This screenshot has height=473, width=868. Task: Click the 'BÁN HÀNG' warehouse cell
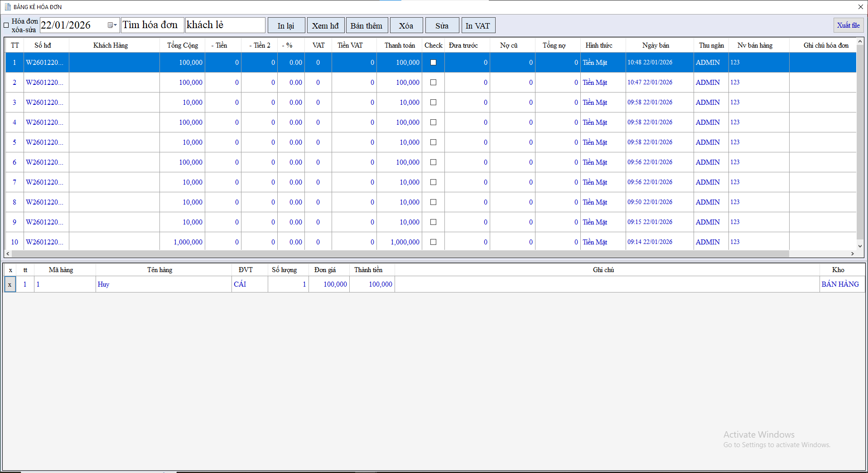(x=842, y=284)
